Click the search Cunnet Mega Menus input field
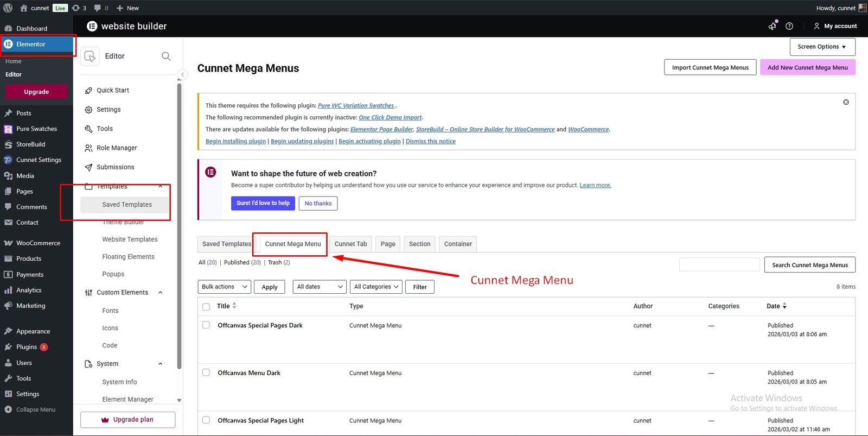 719,264
